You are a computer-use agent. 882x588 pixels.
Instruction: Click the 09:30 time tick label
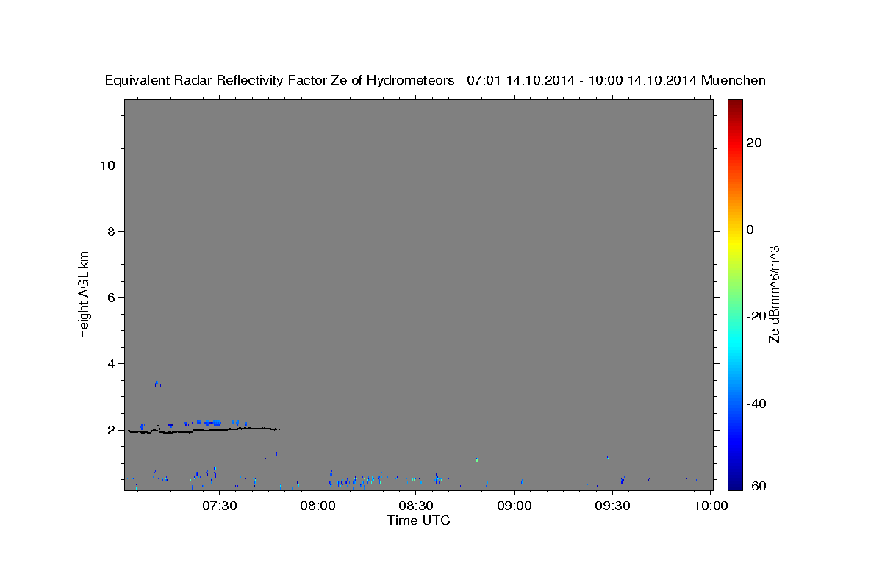[x=613, y=506]
